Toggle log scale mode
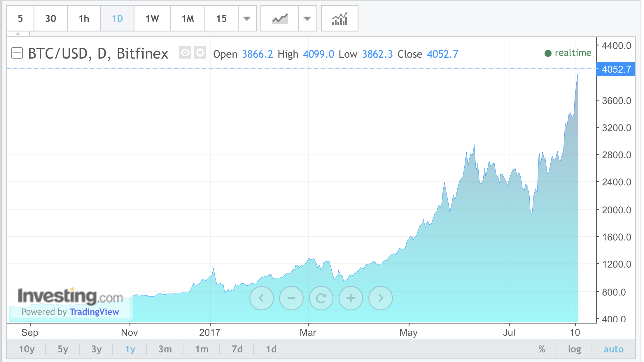This screenshot has width=644, height=362. click(574, 349)
